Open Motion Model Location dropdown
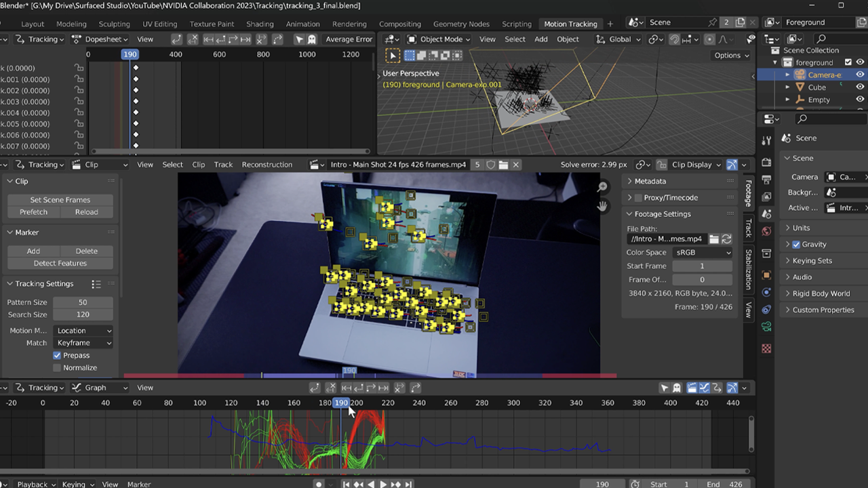 83,331
